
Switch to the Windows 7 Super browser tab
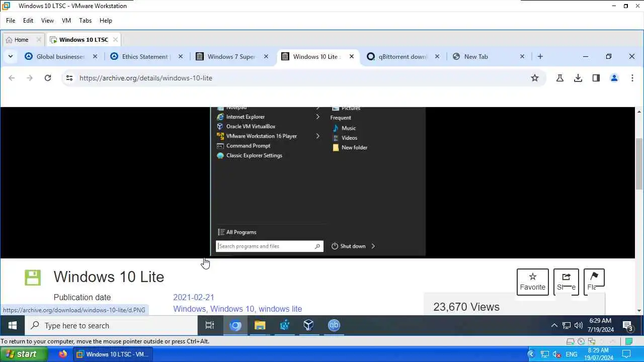coord(231,57)
